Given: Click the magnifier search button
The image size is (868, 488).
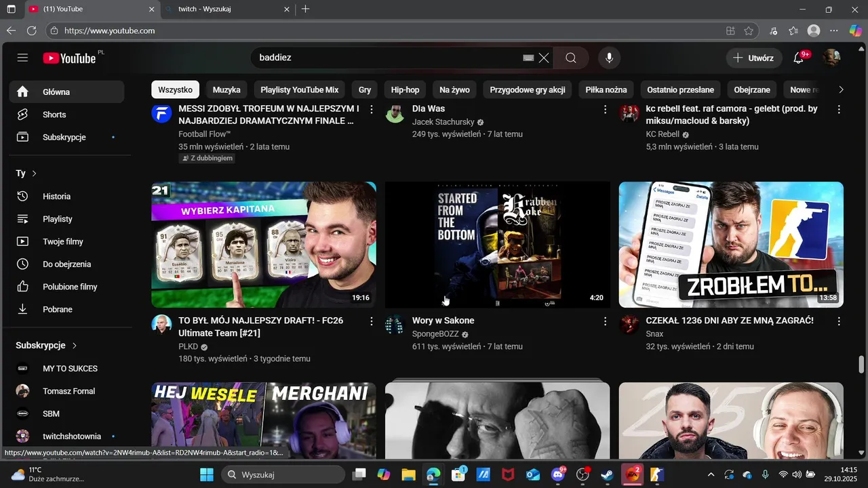Looking at the screenshot, I should (x=571, y=58).
